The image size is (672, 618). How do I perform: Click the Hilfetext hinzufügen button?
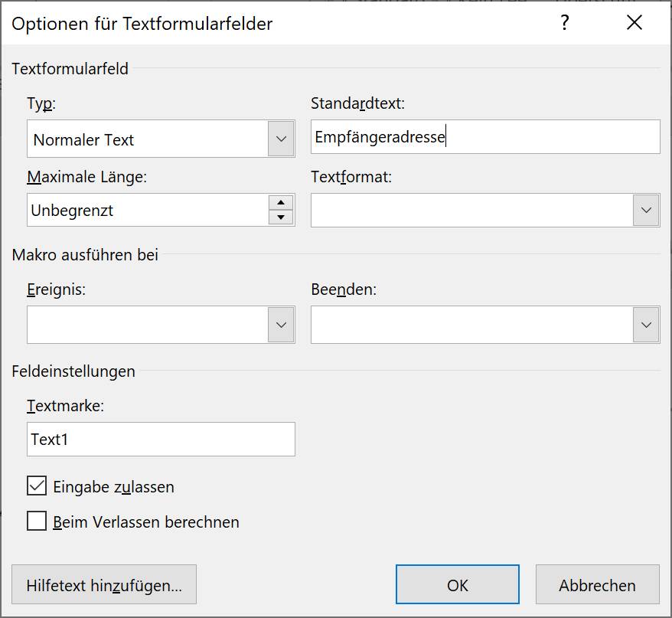(104, 584)
